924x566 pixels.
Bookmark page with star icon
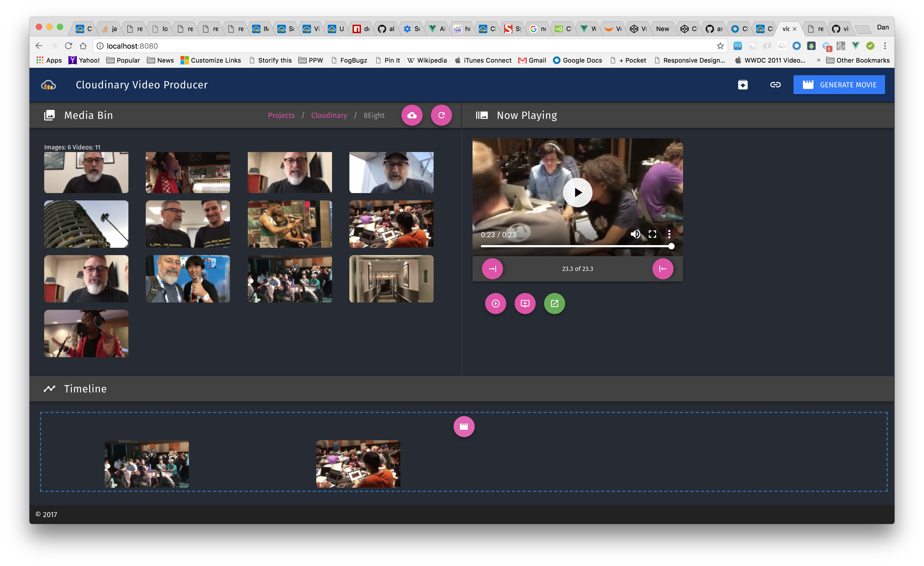pyautogui.click(x=720, y=46)
